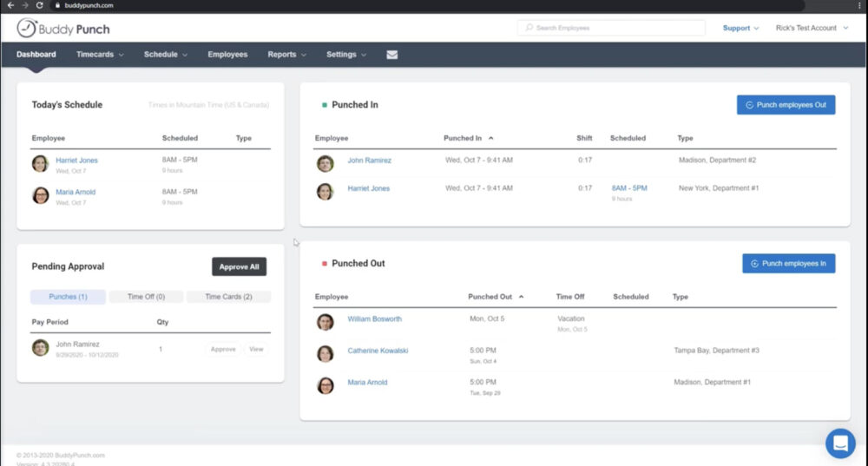Image resolution: width=868 pixels, height=466 pixels.
Task: Open Rick's Test Account dropdown
Action: [811, 28]
